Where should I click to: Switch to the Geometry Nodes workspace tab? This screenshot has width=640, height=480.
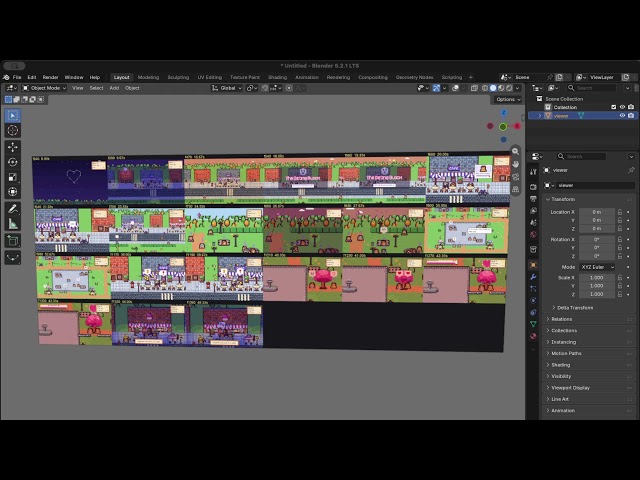pos(414,77)
